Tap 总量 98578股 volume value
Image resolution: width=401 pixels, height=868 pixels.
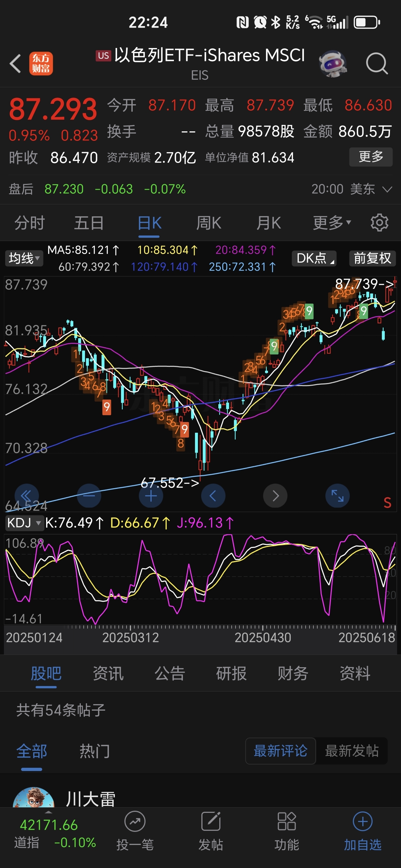click(266, 131)
